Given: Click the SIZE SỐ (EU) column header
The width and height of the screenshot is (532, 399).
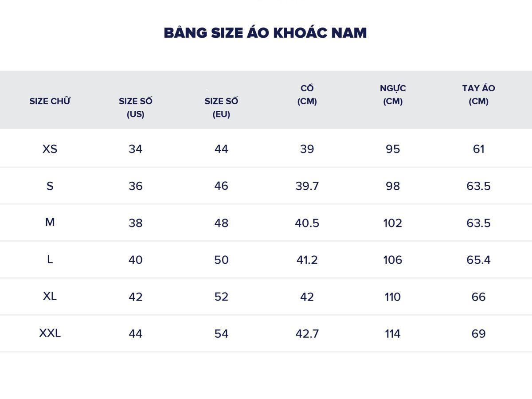Looking at the screenshot, I should 221,107.
